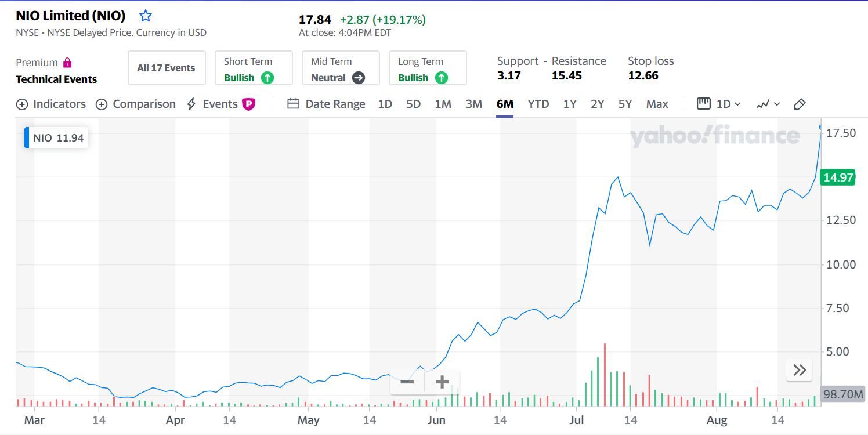Open the chart type line dropdown
This screenshot has width=868, height=435.
coord(769,104)
